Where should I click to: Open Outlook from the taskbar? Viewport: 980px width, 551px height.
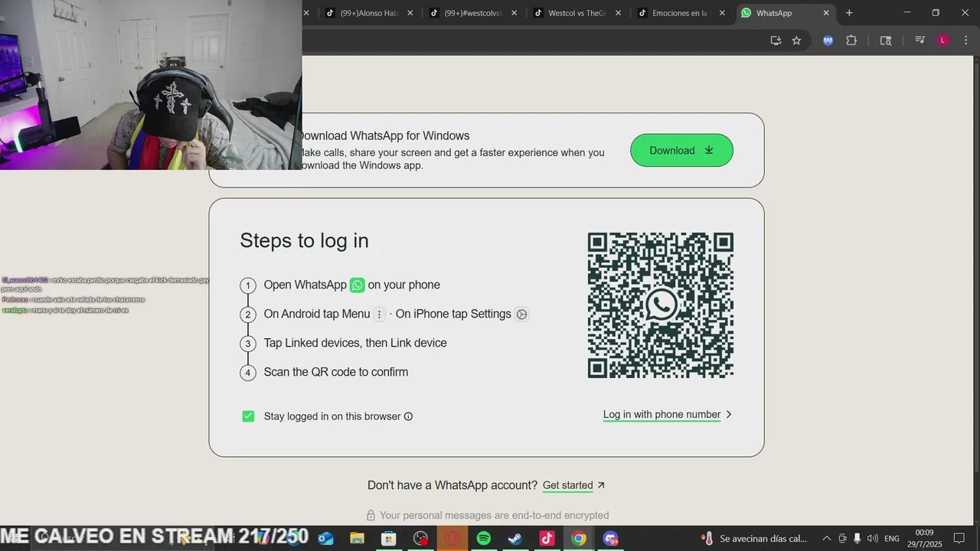[325, 539]
